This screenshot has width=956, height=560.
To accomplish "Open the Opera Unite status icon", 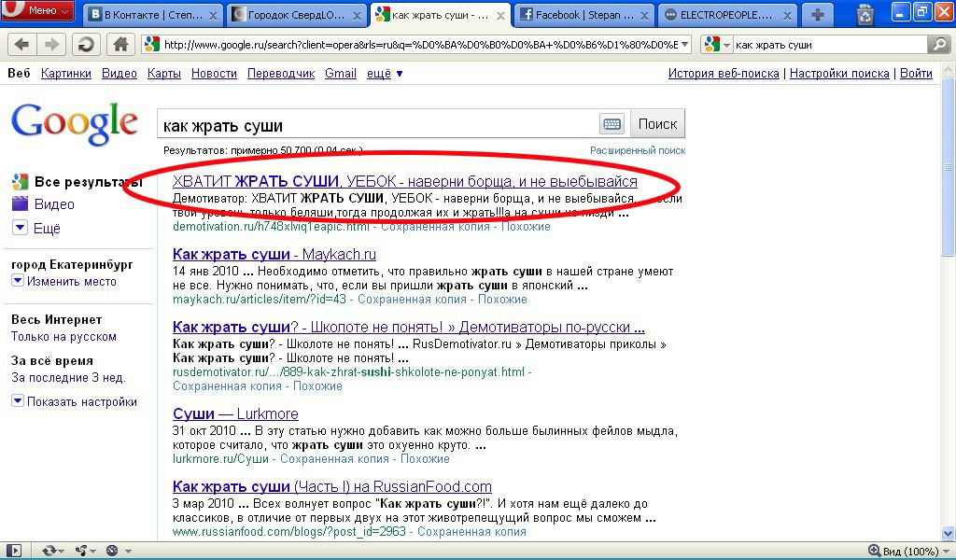I will [x=82, y=551].
